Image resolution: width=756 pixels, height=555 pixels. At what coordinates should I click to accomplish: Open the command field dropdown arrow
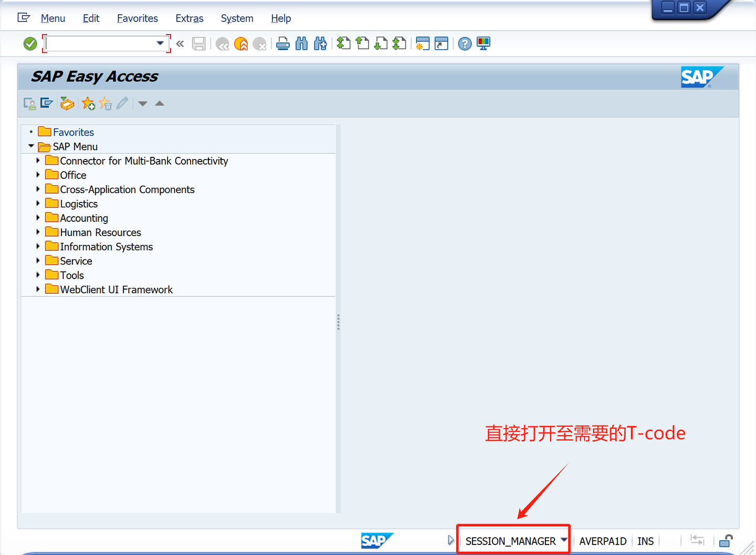160,44
